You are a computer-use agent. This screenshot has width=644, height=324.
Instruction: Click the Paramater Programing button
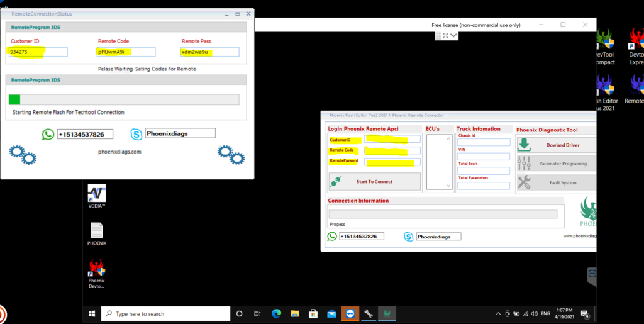tap(556, 164)
